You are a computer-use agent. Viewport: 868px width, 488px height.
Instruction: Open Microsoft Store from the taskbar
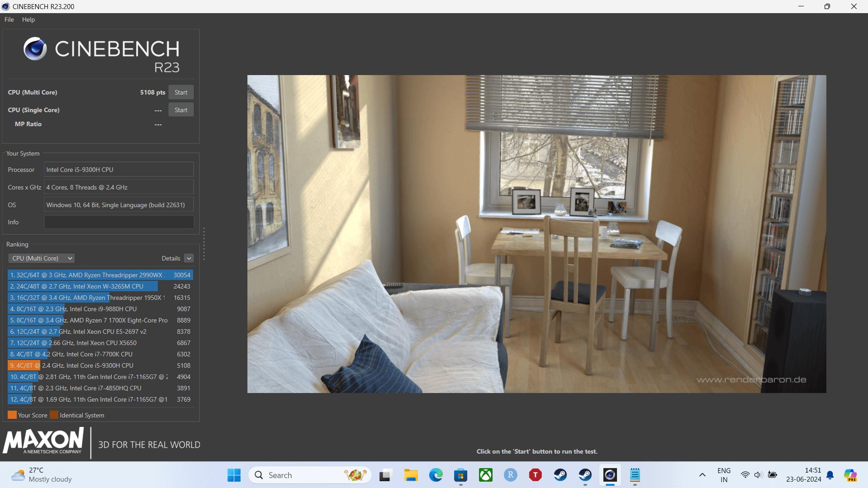pyautogui.click(x=460, y=475)
